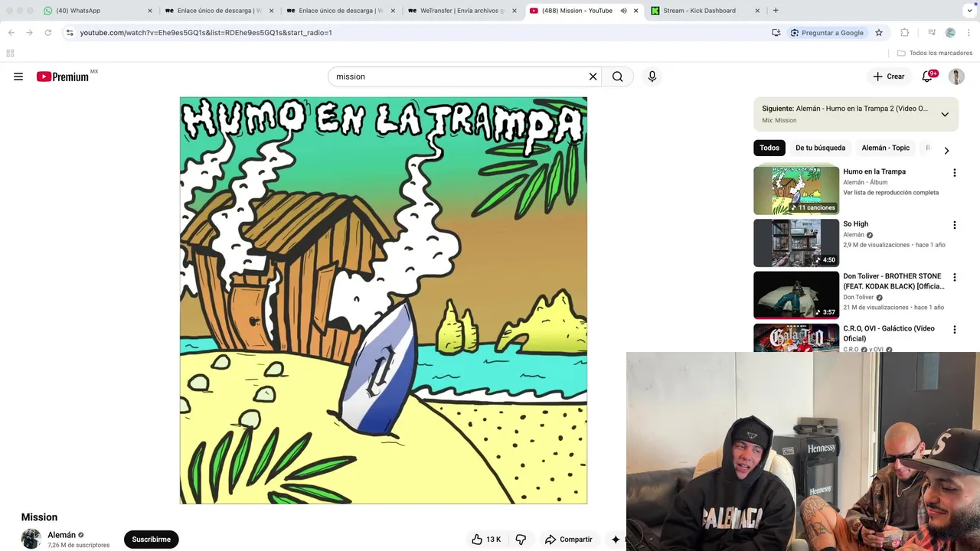Open options for Galáctico video
The width and height of the screenshot is (980, 551).
pyautogui.click(x=954, y=330)
